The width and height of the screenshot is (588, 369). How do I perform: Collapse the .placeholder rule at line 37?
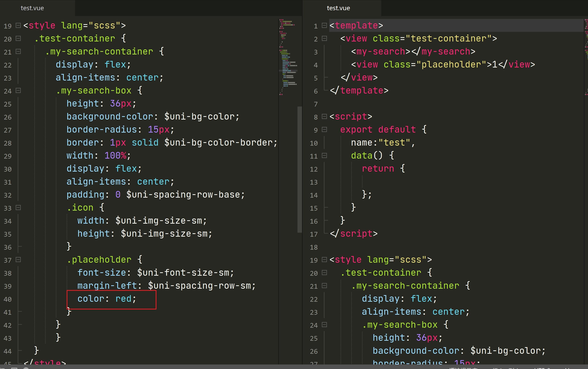18,259
